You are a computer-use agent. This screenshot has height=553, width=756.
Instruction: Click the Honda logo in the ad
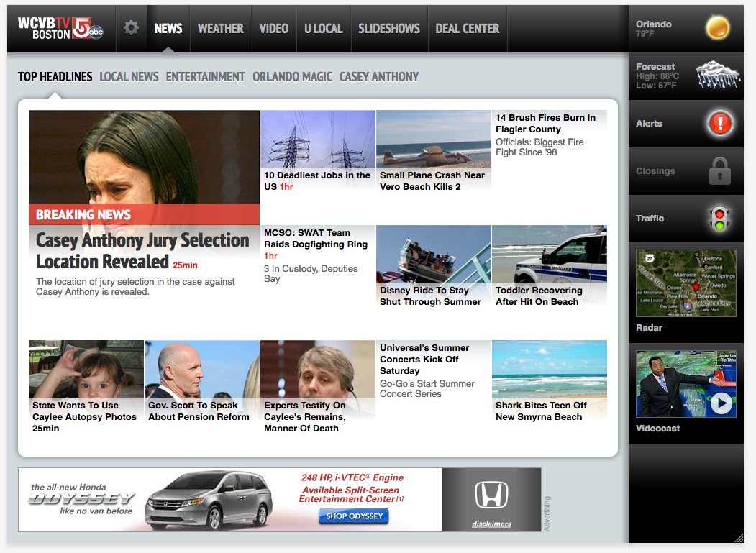(491, 495)
